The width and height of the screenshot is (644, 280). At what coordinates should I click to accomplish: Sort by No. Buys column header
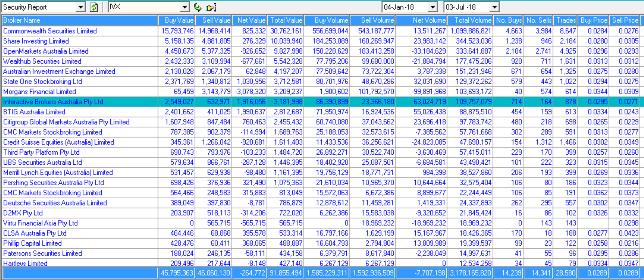pos(508,20)
